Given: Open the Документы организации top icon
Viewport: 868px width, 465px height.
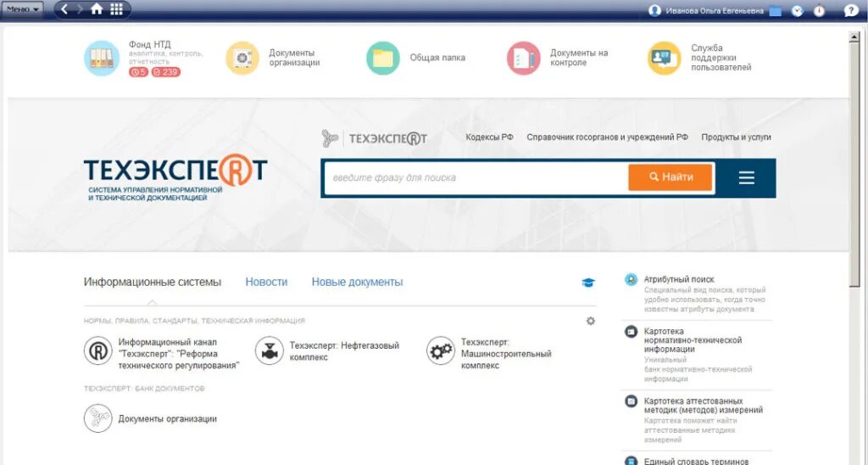Looking at the screenshot, I should click(x=242, y=58).
